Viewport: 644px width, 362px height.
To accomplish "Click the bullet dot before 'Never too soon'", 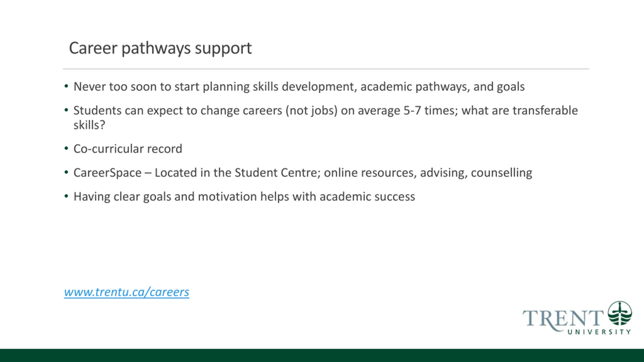I will tap(66, 86).
